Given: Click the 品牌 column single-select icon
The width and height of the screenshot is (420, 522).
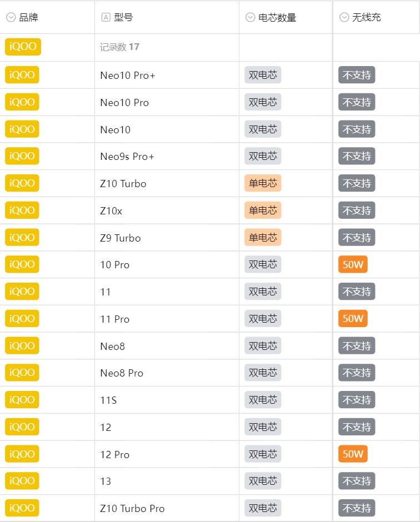Looking at the screenshot, I should pyautogui.click(x=11, y=17).
